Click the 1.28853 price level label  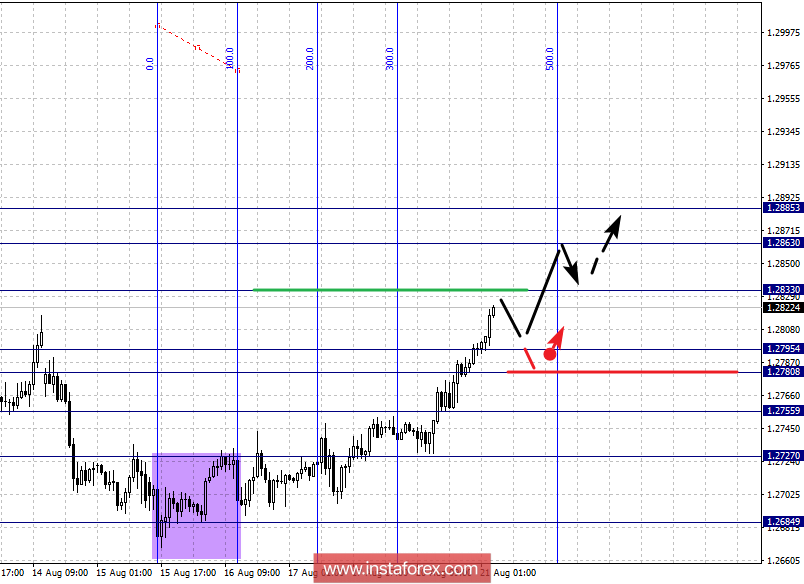pyautogui.click(x=783, y=208)
